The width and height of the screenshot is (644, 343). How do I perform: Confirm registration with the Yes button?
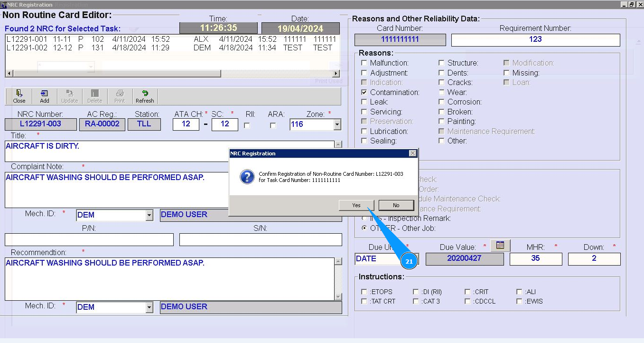(356, 205)
